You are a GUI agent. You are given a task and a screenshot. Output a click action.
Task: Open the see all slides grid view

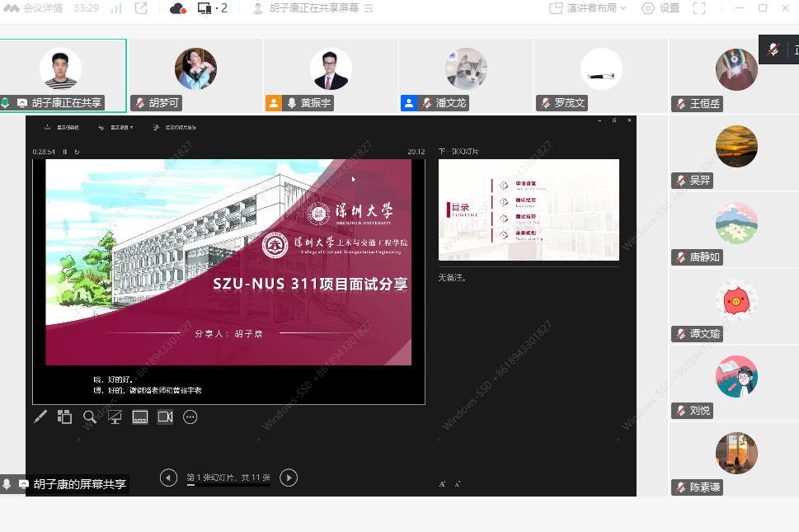[x=64, y=417]
